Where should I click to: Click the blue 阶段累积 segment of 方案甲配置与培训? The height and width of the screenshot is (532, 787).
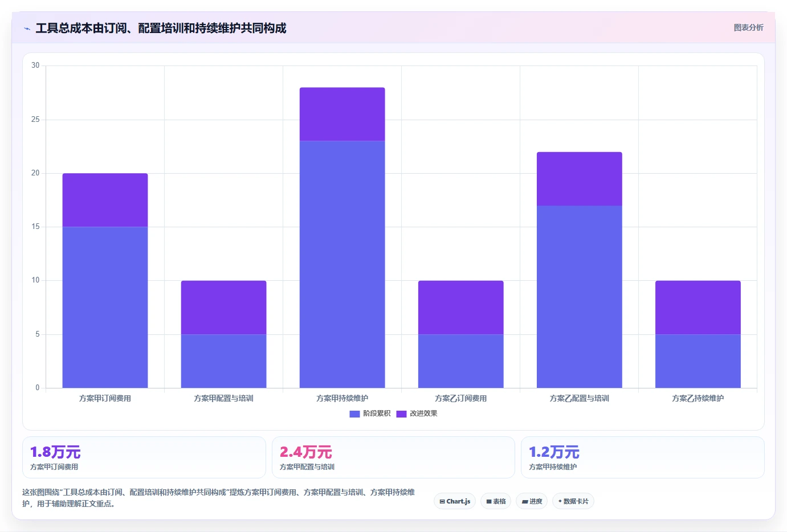[223, 361]
